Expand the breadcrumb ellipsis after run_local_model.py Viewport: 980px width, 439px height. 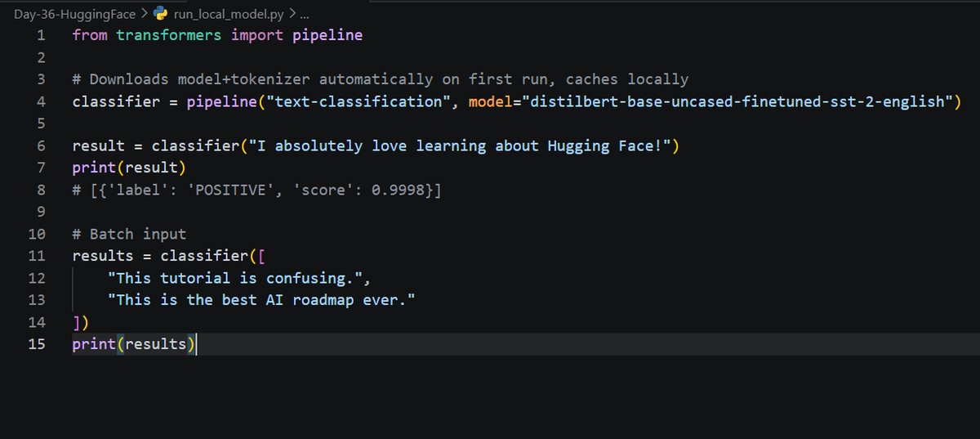pyautogui.click(x=305, y=14)
